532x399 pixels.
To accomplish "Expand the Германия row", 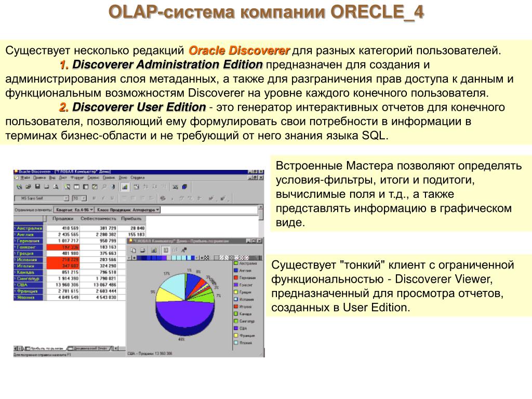I will click(15, 241).
